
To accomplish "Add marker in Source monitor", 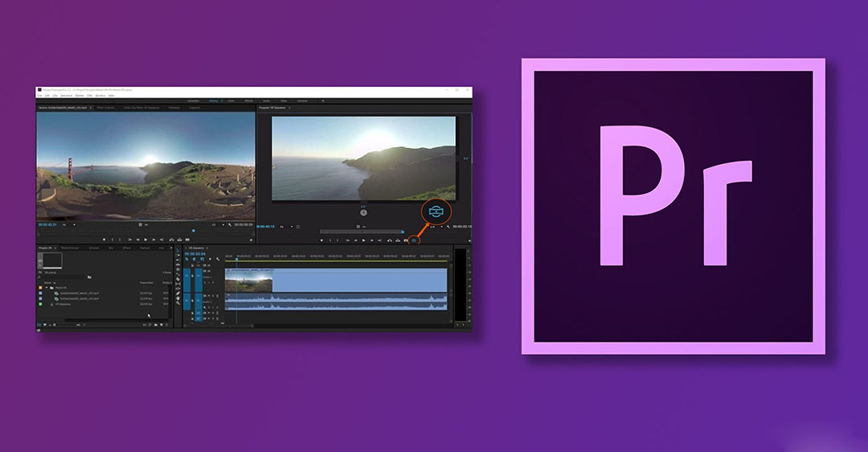I will click(x=104, y=240).
